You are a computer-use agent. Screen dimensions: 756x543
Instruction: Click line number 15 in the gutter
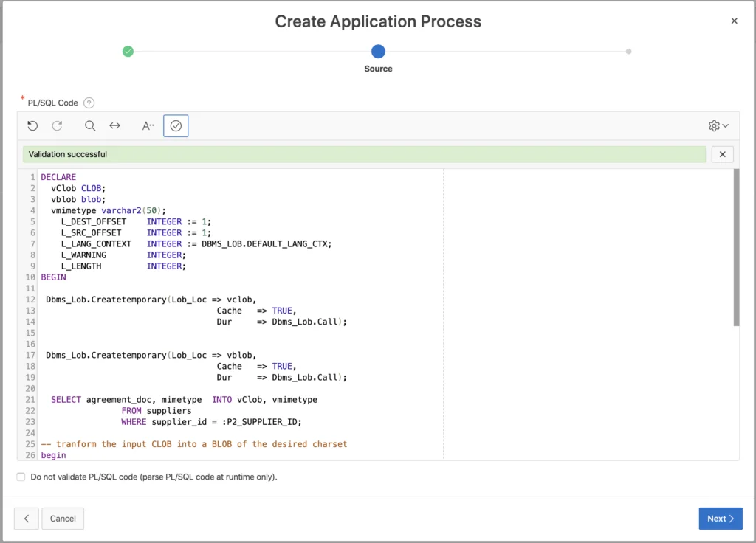pos(30,333)
